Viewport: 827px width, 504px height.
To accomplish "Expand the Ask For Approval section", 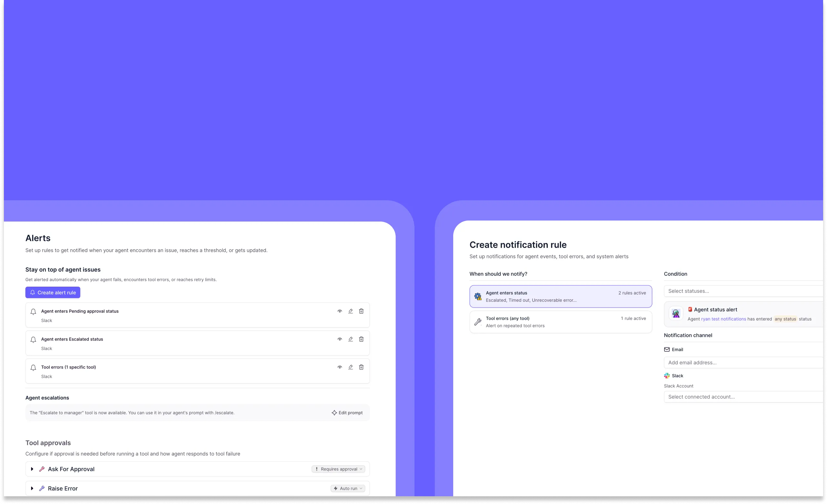I will (33, 469).
